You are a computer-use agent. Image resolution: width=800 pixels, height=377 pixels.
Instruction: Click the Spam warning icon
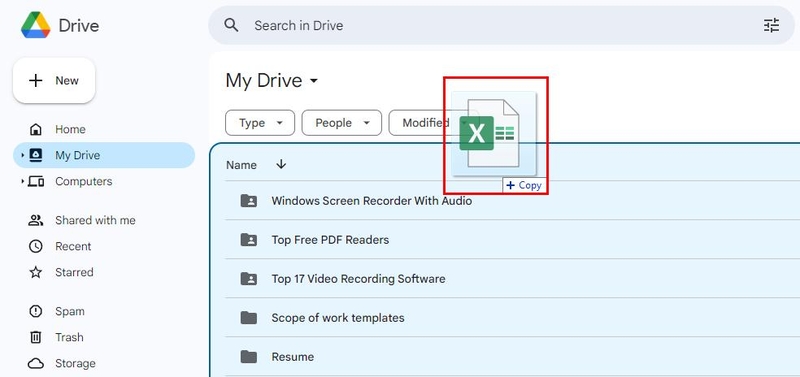pos(36,311)
